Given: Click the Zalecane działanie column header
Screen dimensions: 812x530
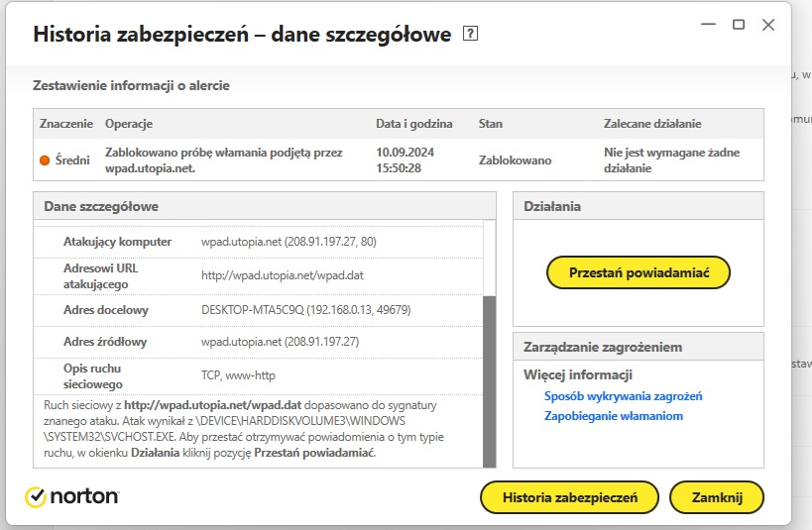Looking at the screenshot, I should pos(652,124).
